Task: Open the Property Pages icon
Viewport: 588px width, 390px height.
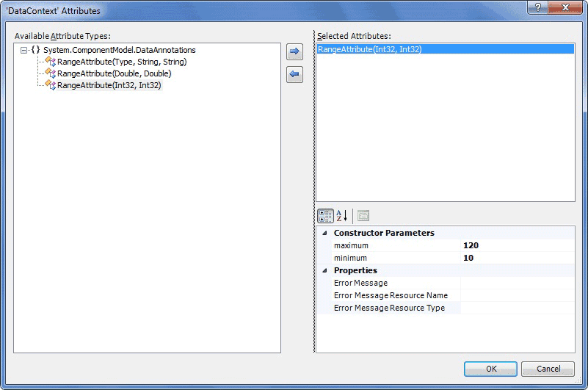Action: coord(363,216)
